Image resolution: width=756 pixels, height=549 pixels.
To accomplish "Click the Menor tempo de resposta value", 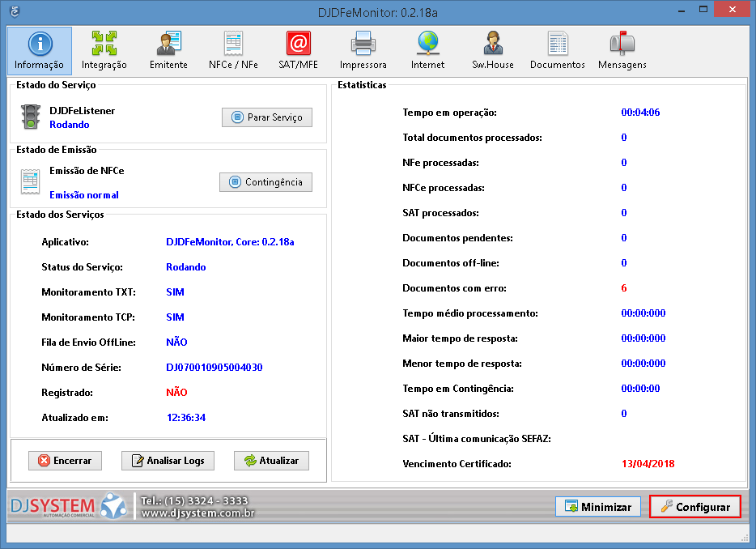I will click(643, 364).
